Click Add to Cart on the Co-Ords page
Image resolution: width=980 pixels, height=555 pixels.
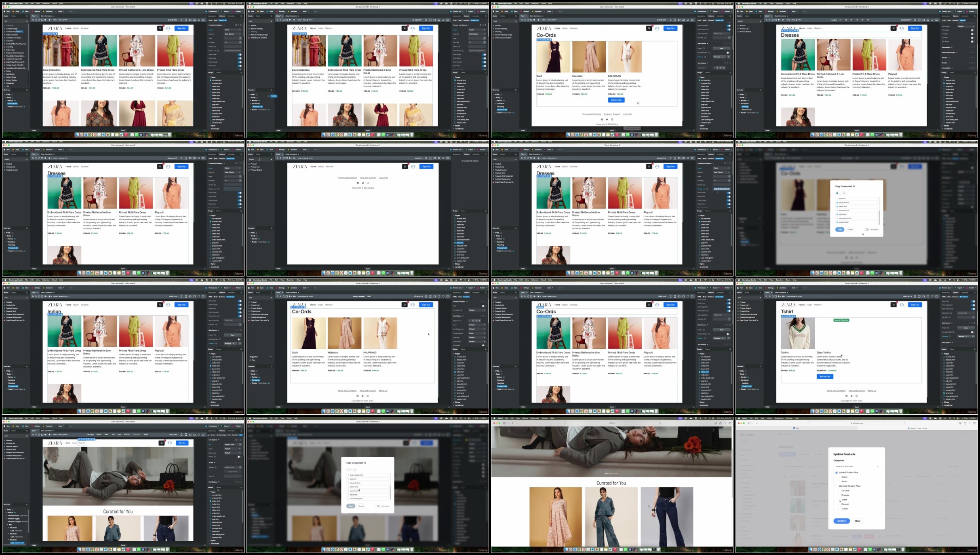[616, 100]
